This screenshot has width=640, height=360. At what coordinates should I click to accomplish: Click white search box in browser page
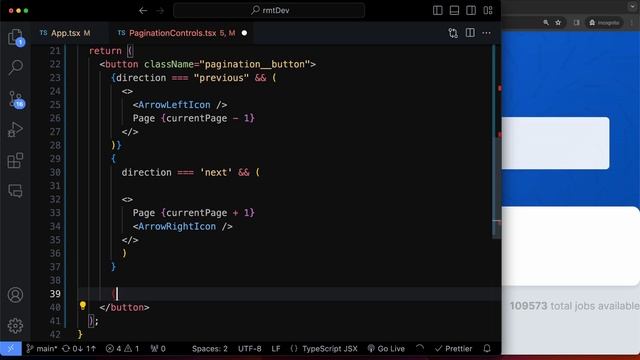[556, 143]
